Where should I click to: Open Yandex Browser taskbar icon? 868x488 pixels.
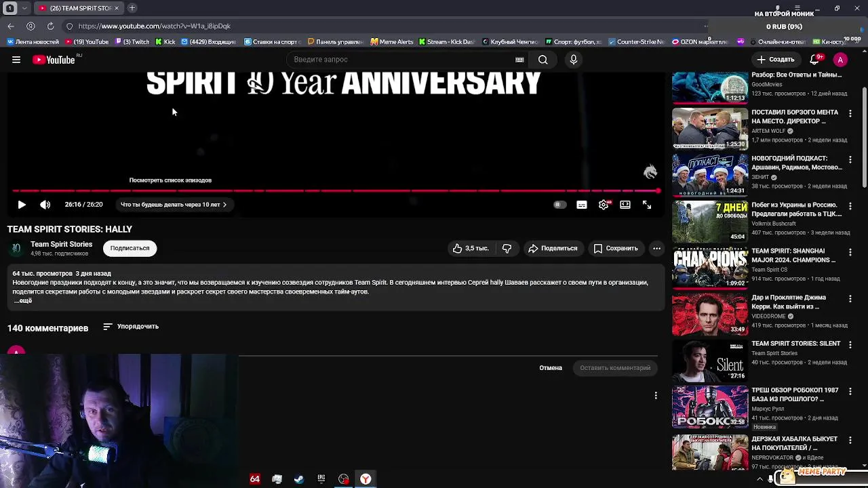pyautogui.click(x=366, y=479)
